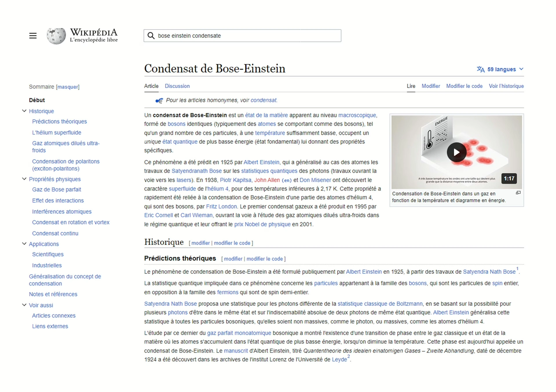Open the prix Nobel de physique link
556x392 pixels.
coord(262,224)
